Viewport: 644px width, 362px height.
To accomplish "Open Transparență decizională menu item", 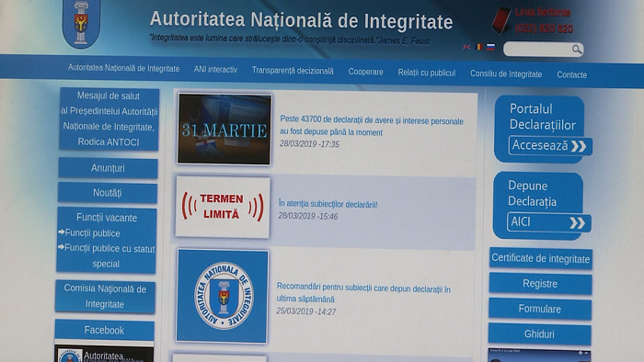I will 293,71.
